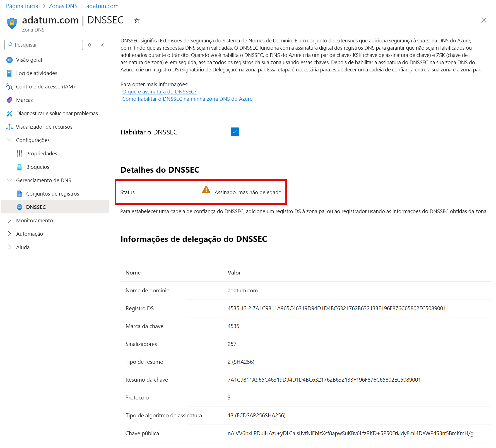Open Controle de acesso (IAM)
496x448 pixels.
45,87
